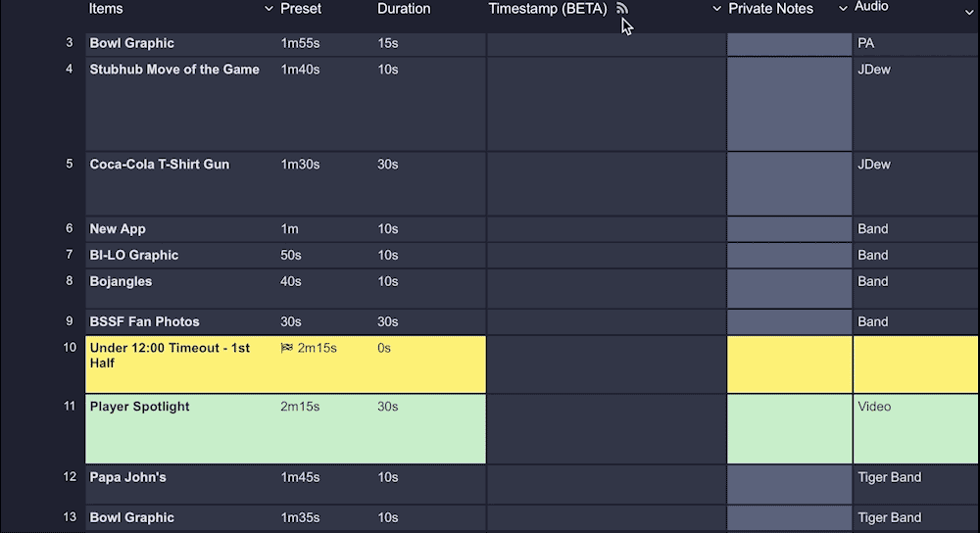
Task: Click the 2m15s preset of Player Spotlight
Action: pos(300,407)
